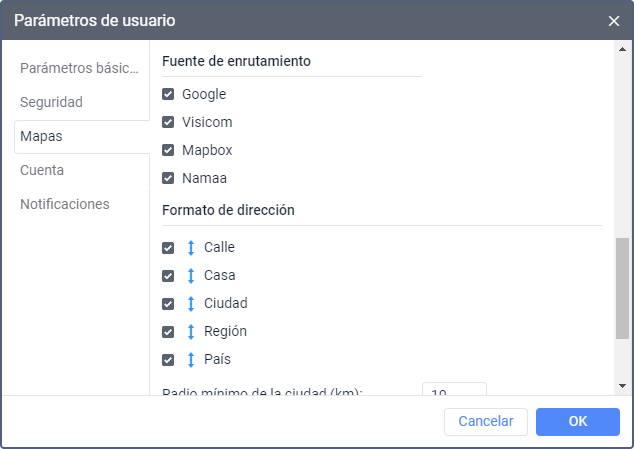
Task: Click the reorder arrow icon next to Región
Action: 191,331
